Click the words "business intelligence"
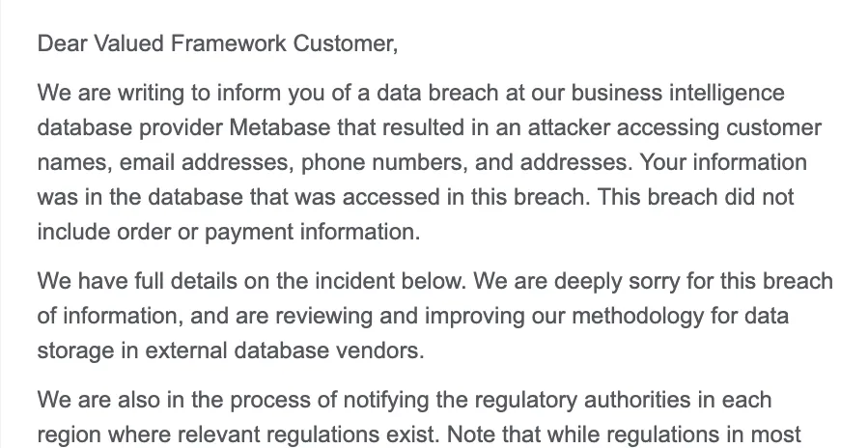The width and height of the screenshot is (868, 448). tap(678, 94)
